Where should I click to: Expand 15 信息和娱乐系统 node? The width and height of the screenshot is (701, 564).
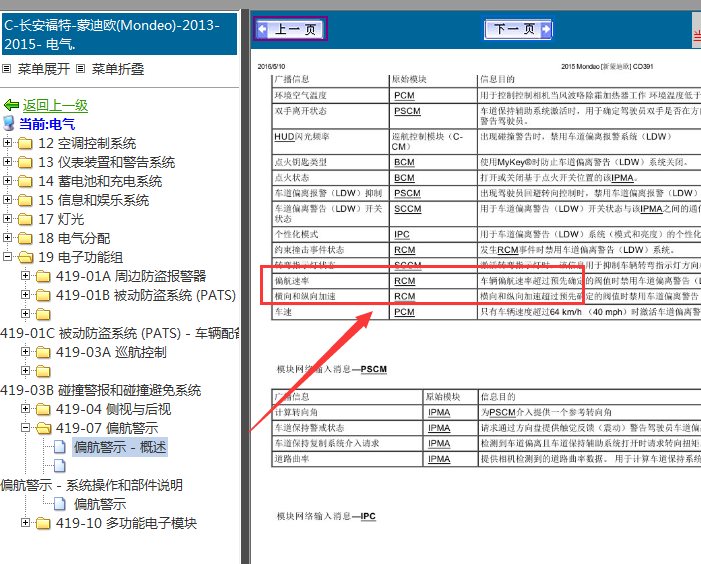pyautogui.click(x=7, y=200)
